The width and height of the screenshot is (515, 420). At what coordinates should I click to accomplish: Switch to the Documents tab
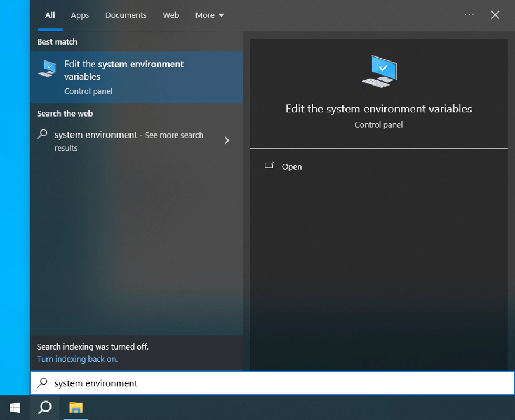tap(126, 15)
